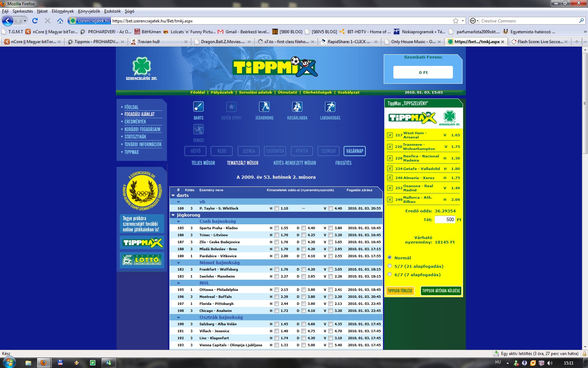
Task: Remove Getafe - Valladolid from the slip
Action: pos(390,169)
